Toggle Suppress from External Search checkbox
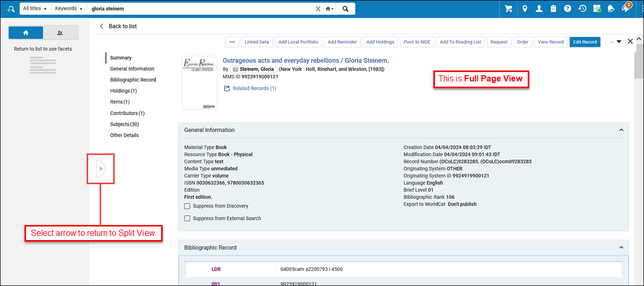The image size is (644, 286). tap(187, 218)
